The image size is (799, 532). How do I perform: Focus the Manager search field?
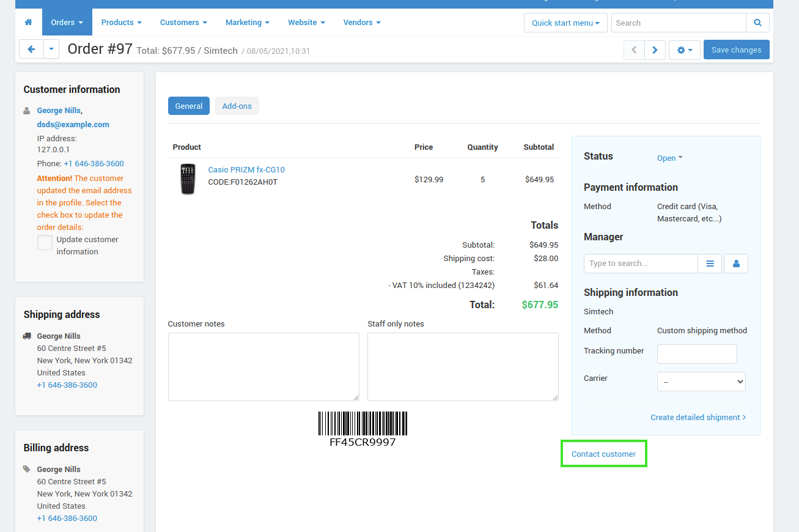[x=641, y=264]
